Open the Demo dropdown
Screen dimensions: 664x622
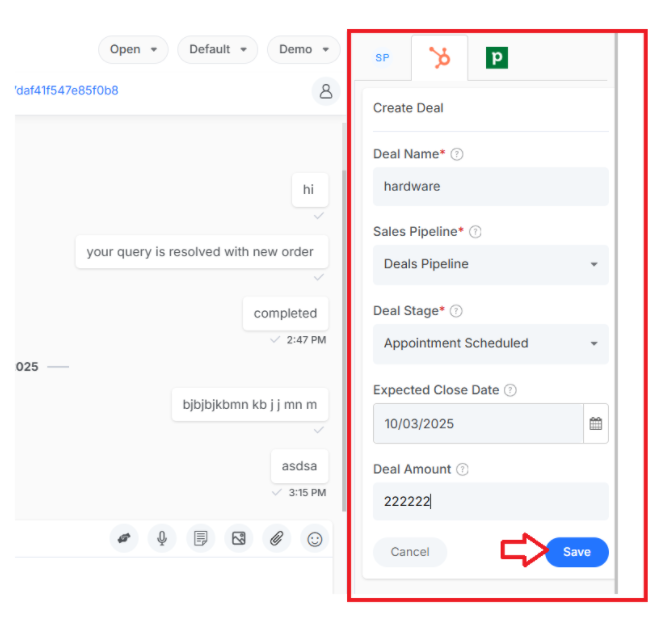click(303, 50)
